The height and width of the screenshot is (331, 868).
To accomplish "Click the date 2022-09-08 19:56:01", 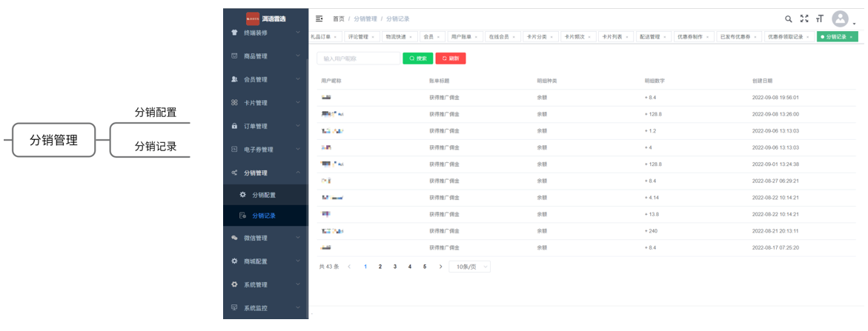I will (x=775, y=97).
